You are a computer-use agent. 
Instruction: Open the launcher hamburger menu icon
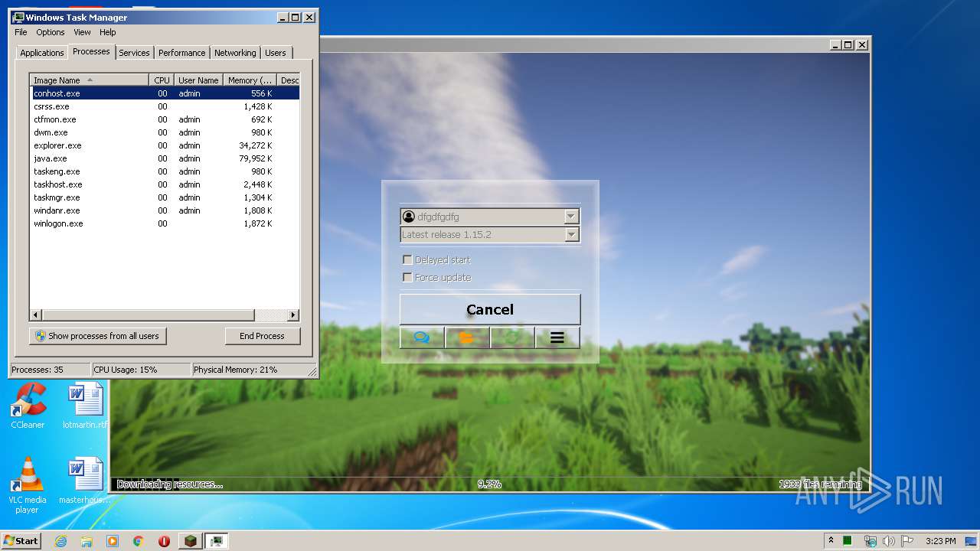tap(557, 337)
